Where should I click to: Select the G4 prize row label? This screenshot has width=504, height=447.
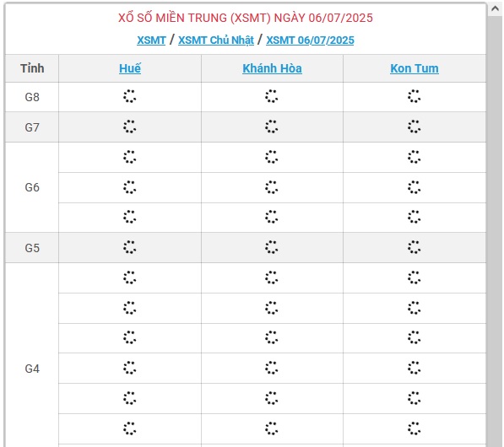32,369
